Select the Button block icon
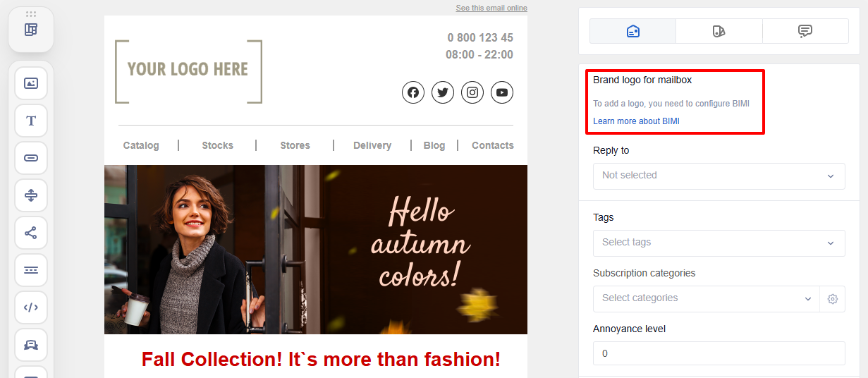Image resolution: width=868 pixels, height=378 pixels. (x=31, y=158)
